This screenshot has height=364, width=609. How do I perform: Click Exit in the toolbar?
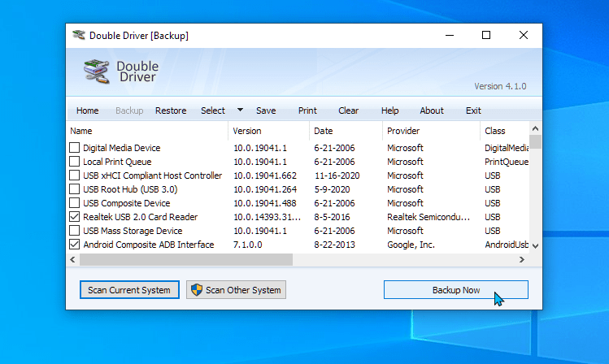(x=473, y=110)
